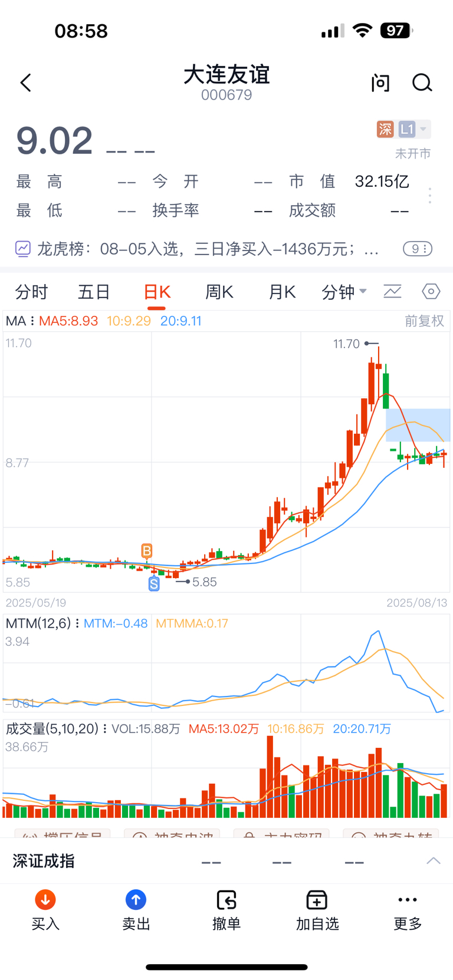Tap the 深 market badge
The image size is (453, 980).
tap(385, 129)
